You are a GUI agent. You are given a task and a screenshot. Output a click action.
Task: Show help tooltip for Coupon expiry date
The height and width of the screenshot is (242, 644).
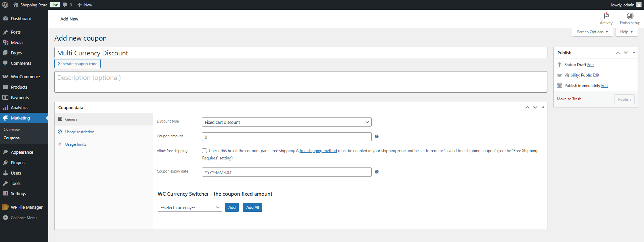tap(377, 172)
